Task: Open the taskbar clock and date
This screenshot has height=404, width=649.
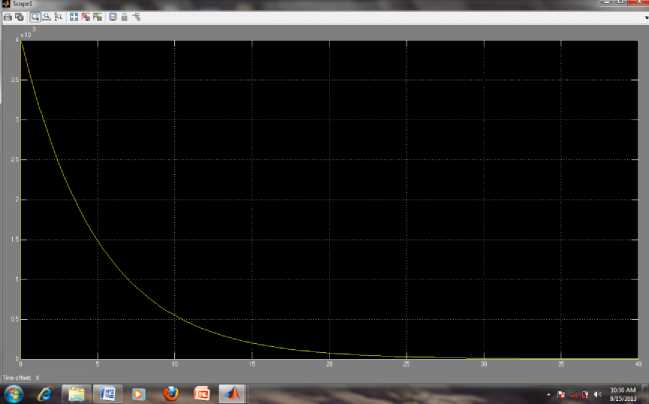Action: click(623, 394)
